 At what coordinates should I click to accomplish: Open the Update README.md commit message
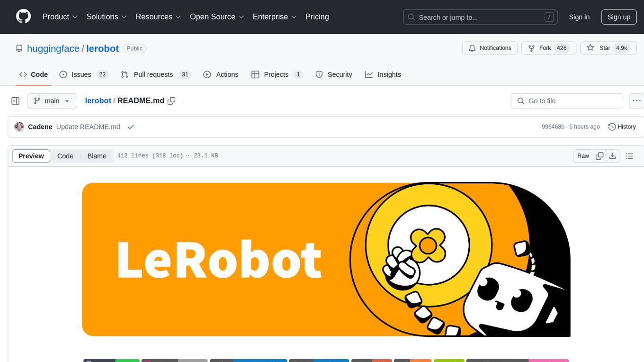pyautogui.click(x=88, y=127)
